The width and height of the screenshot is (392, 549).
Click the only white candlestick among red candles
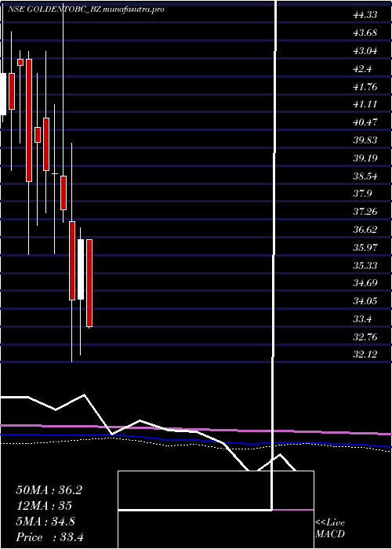81,269
